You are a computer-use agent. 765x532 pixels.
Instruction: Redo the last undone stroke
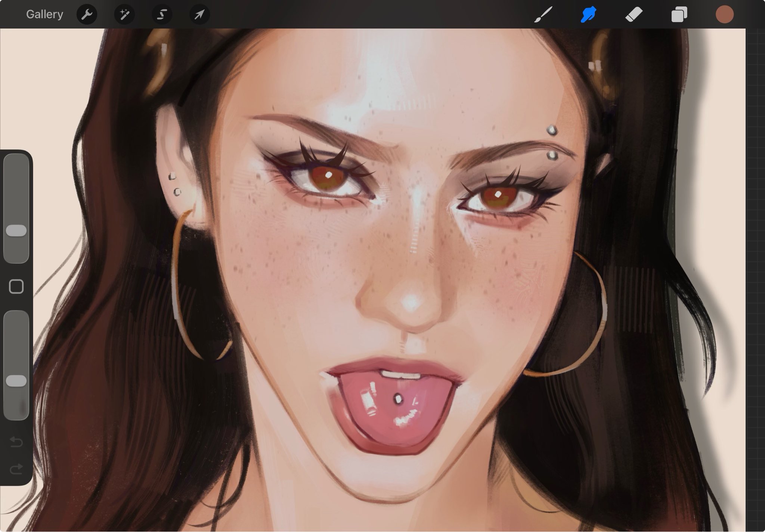click(16, 469)
